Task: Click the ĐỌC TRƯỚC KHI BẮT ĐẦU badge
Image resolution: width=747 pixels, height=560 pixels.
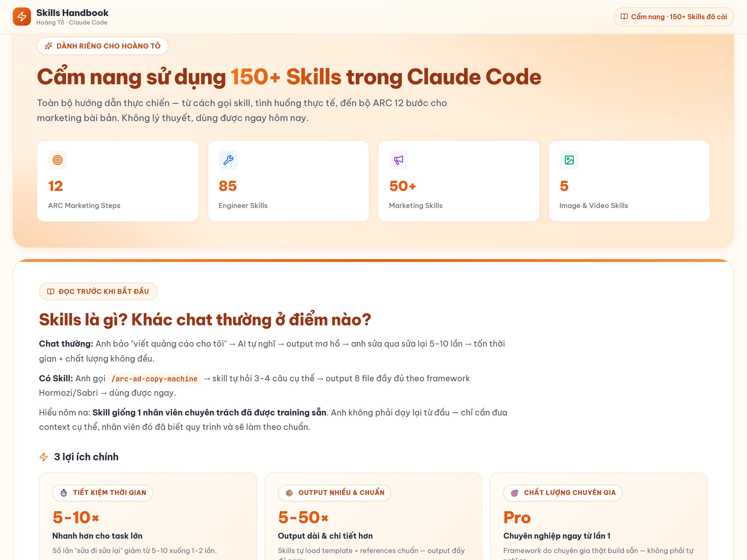Action: [x=98, y=291]
